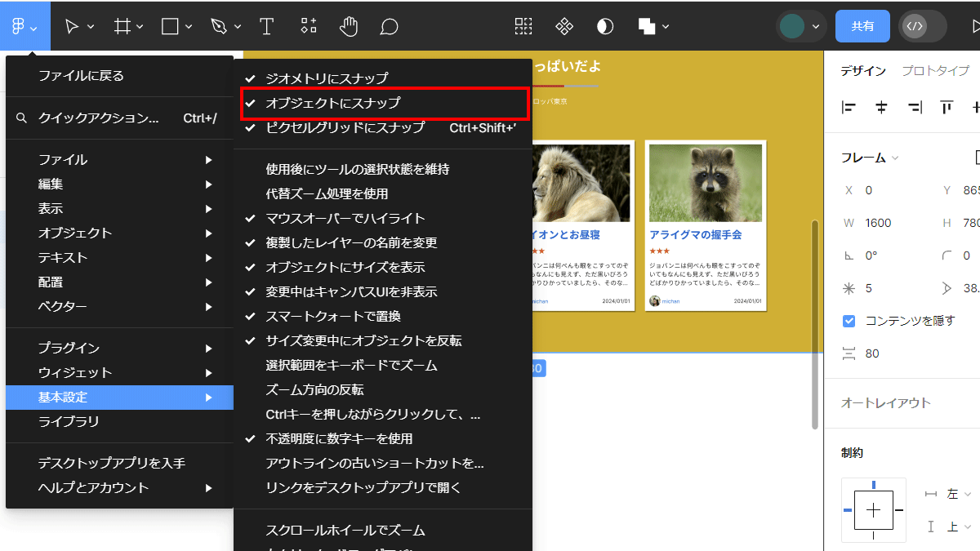Open the Resources components icon

tap(309, 26)
